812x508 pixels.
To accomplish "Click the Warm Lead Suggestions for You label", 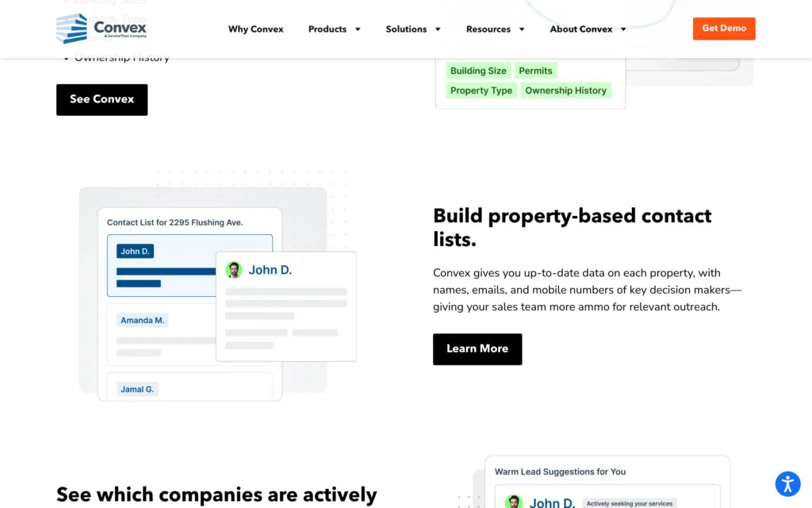I will click(560, 471).
